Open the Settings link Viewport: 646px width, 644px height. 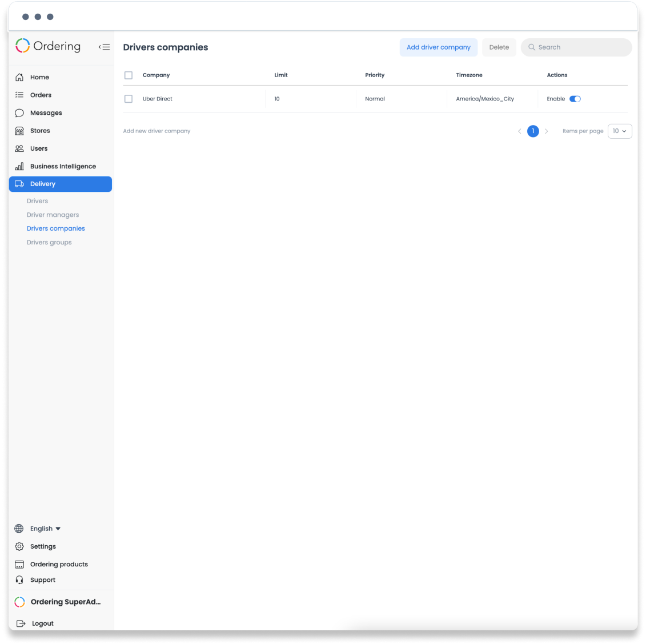point(43,546)
